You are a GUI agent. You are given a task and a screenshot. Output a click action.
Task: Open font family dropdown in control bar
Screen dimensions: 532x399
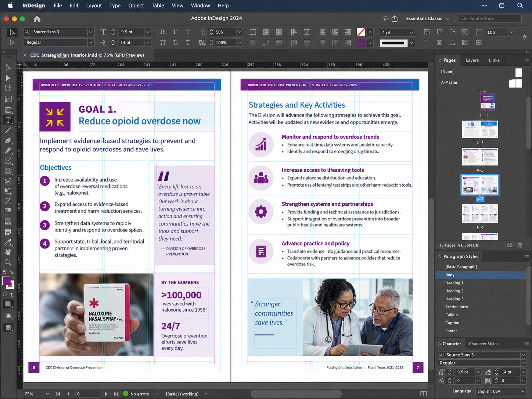pyautogui.click(x=91, y=32)
